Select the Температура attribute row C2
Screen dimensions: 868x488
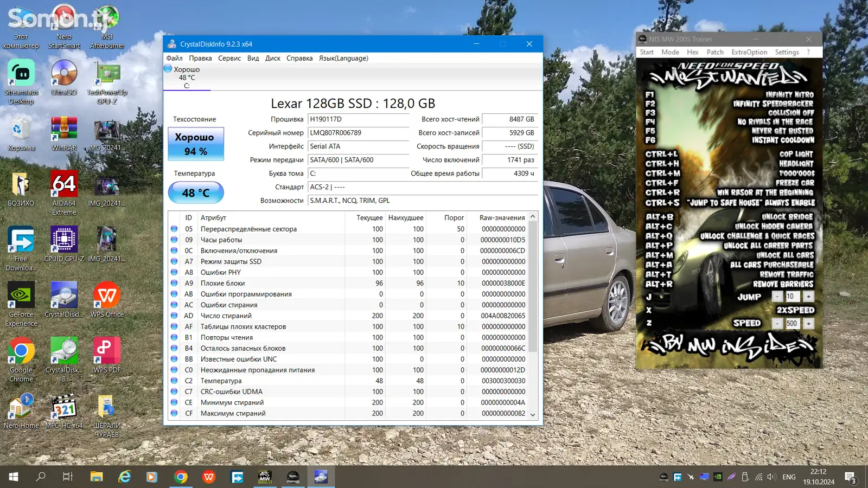(x=348, y=381)
